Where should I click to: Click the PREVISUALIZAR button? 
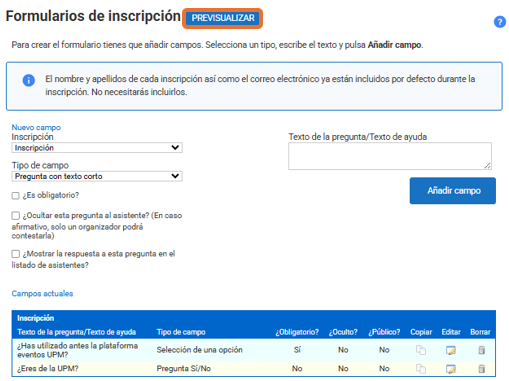[x=223, y=18]
